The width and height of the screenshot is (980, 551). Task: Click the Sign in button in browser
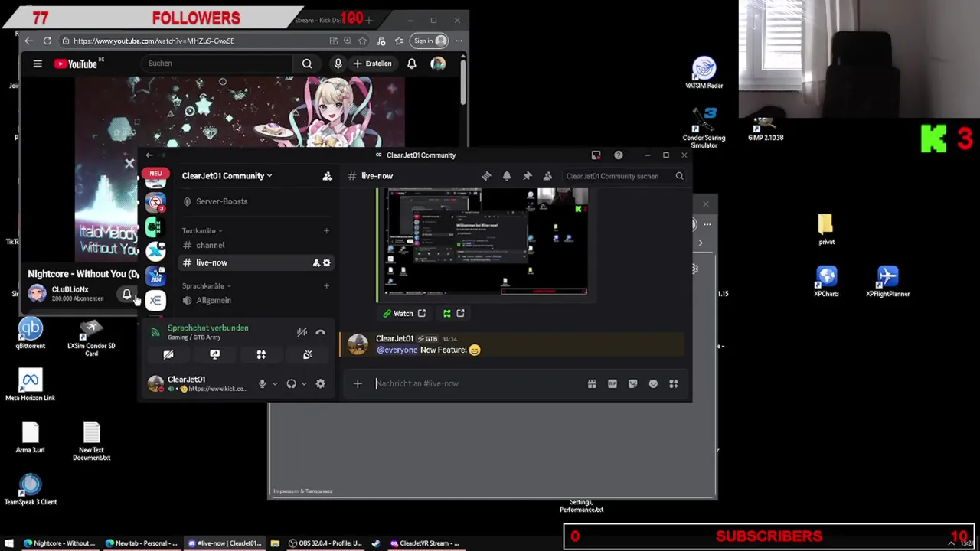428,41
